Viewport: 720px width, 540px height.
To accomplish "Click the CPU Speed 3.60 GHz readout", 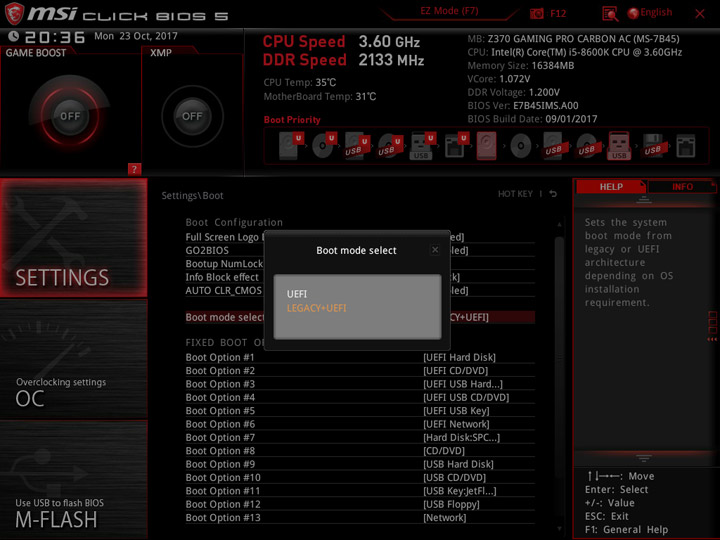I will (341, 42).
